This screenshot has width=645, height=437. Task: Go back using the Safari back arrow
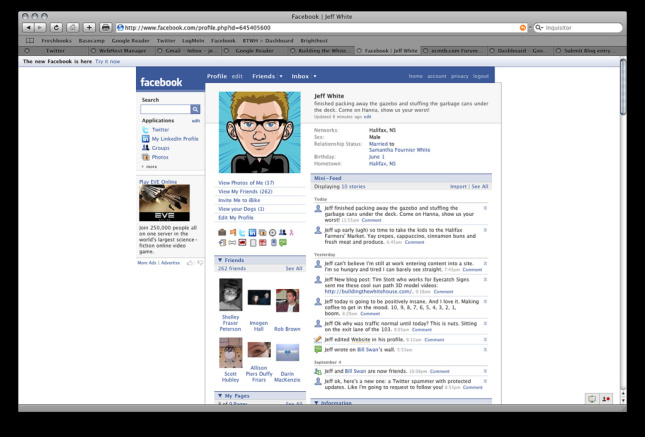28,28
